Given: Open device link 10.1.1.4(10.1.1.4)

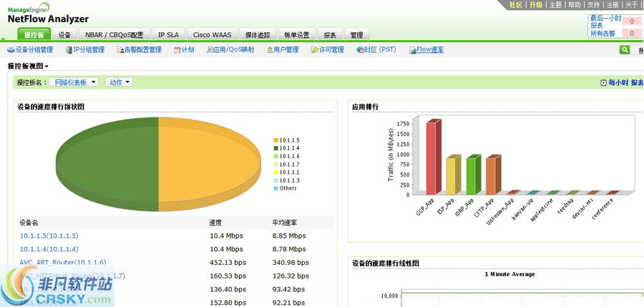Looking at the screenshot, I should pos(49,249).
